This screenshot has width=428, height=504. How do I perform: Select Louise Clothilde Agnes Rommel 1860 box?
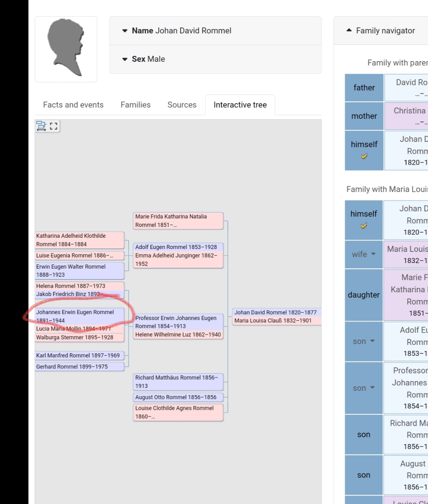pyautogui.click(x=178, y=412)
